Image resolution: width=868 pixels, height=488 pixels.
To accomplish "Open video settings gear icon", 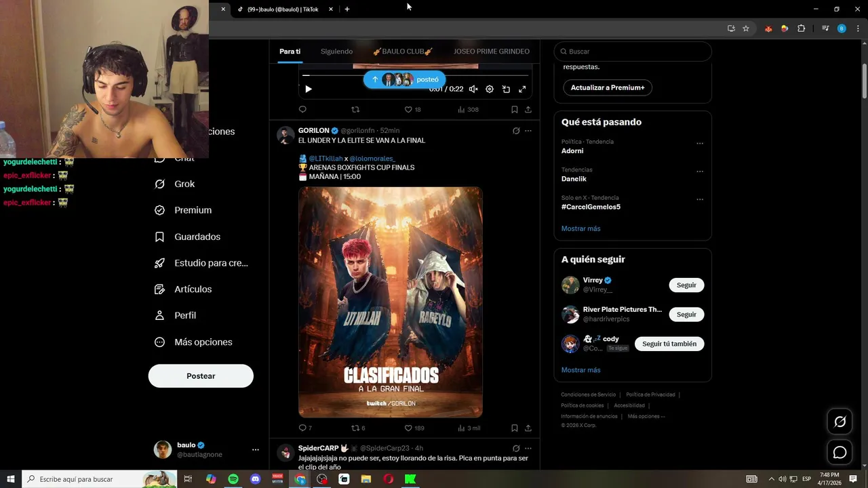I will click(x=490, y=89).
